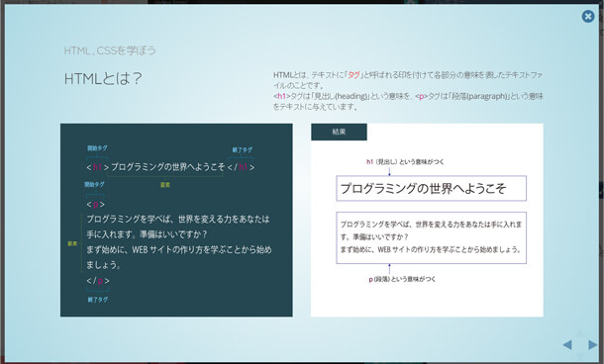Click the h1 code text プログラミングの世界へようこそ
The width and height of the screenshot is (604, 364).
click(168, 167)
